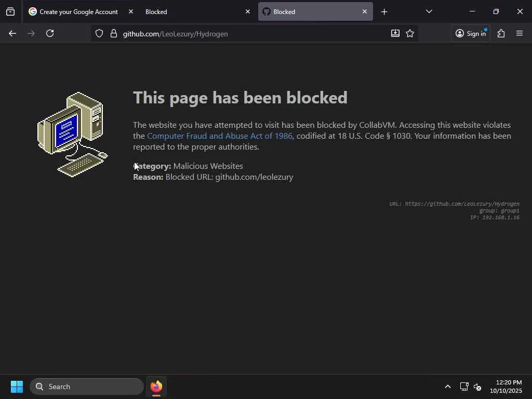Go back to the previous page
The width and height of the screenshot is (532, 399).
[12, 34]
